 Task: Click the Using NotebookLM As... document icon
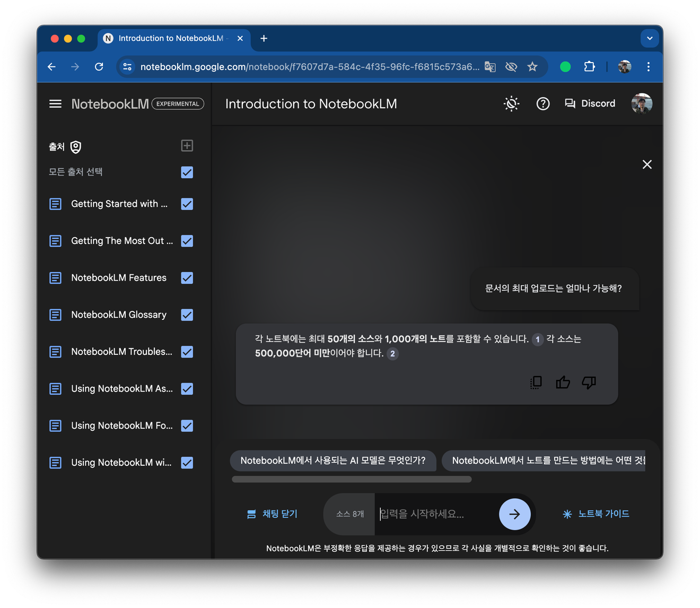56,389
